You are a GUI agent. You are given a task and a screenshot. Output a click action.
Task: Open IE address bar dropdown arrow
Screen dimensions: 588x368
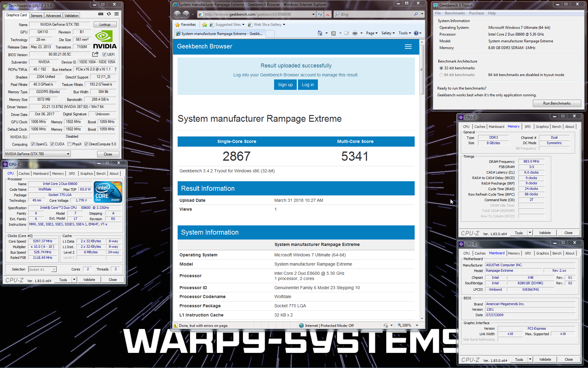(313, 14)
